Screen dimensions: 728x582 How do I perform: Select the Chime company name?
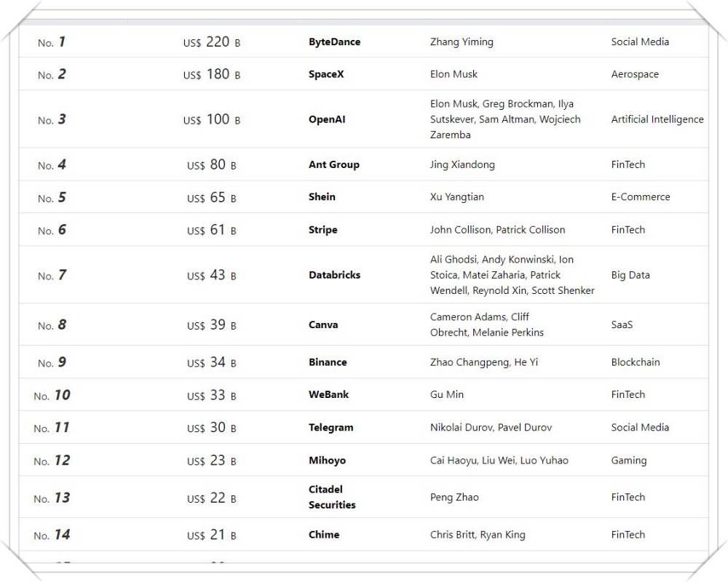pyautogui.click(x=324, y=535)
